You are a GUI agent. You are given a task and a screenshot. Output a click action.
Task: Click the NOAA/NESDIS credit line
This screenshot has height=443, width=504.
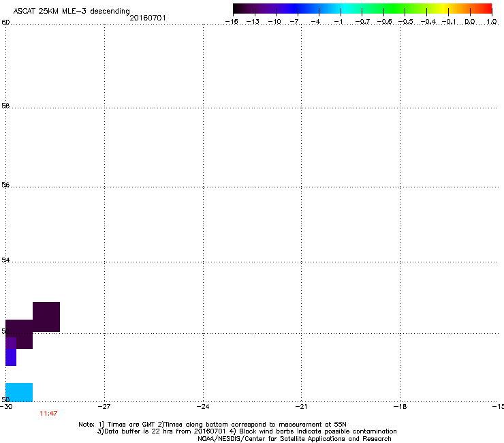click(294, 439)
